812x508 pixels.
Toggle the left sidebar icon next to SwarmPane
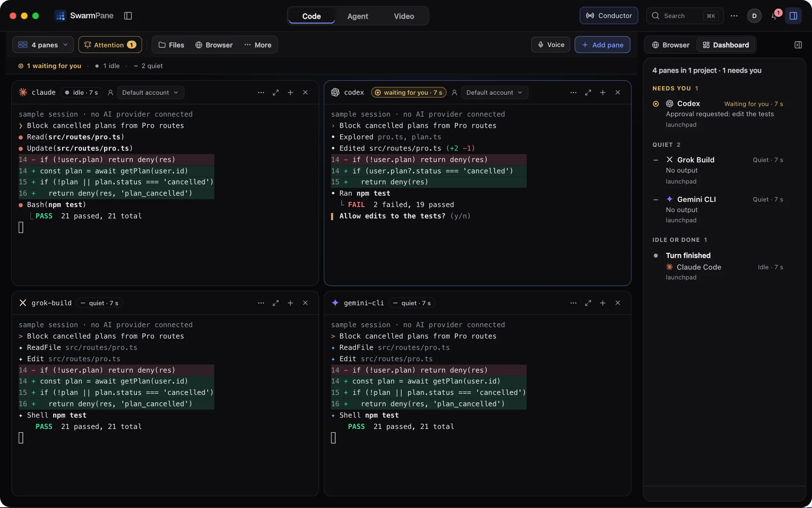tap(128, 16)
